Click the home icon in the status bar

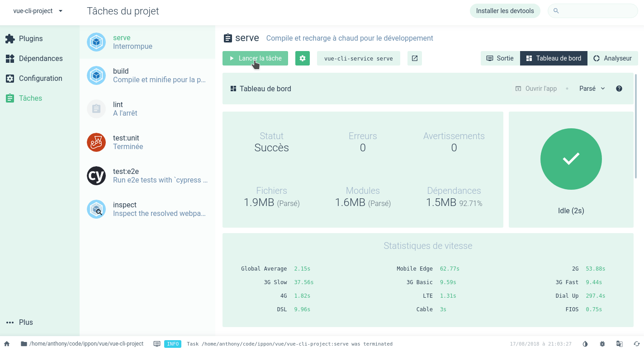[6, 344]
